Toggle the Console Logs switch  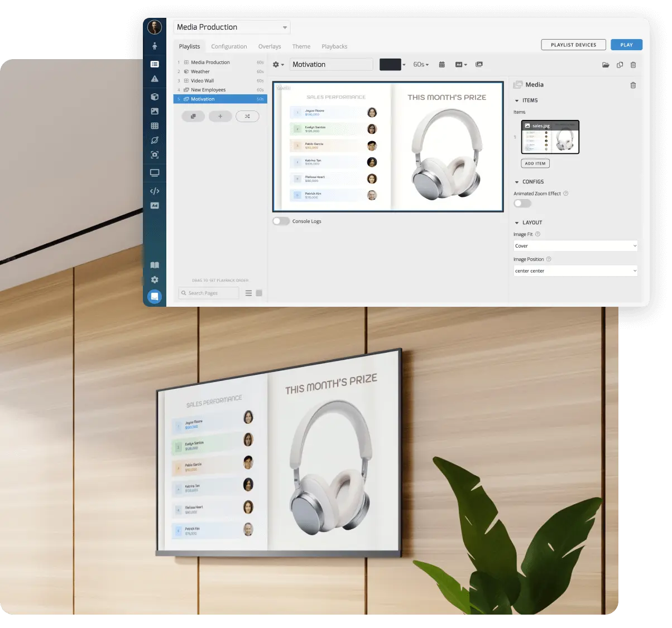[x=281, y=221]
